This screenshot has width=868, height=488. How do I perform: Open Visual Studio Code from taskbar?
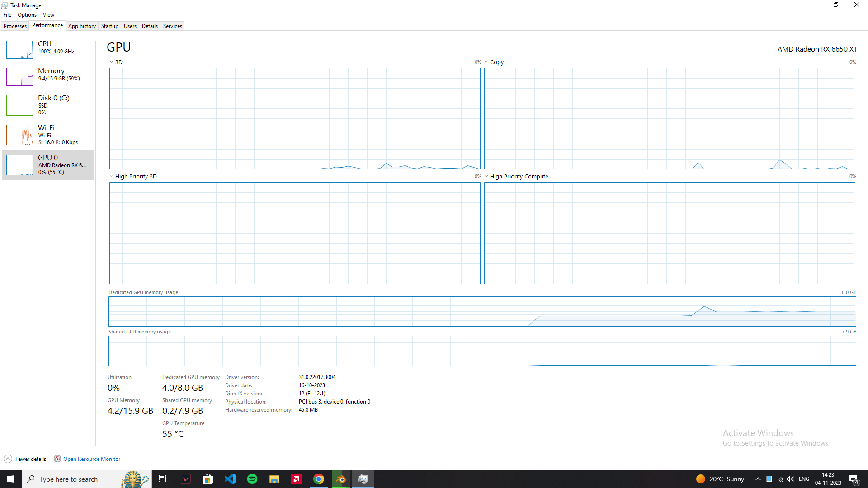[x=230, y=479]
